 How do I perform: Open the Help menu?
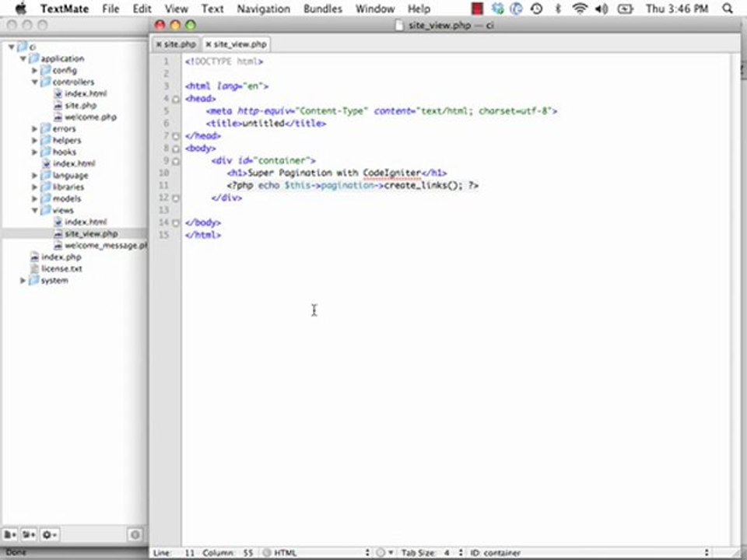coord(419,9)
